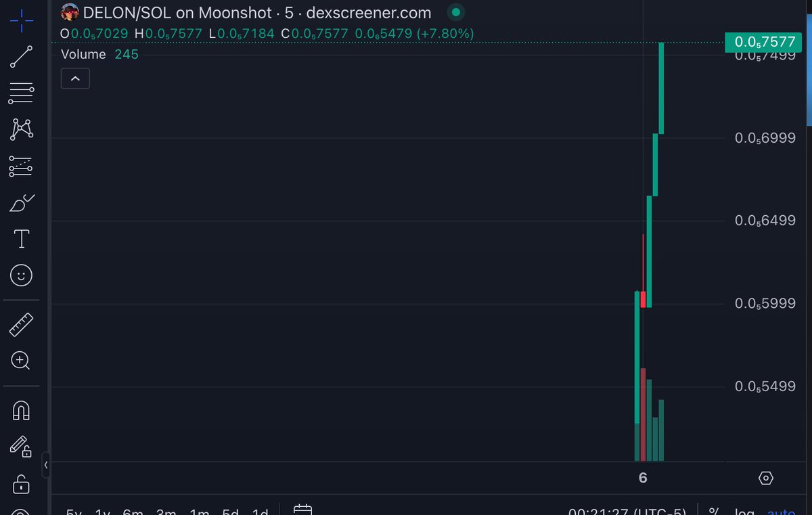This screenshot has height=515, width=812.
Task: Click the 0.0₅5999 price axis label
Action: (x=765, y=304)
